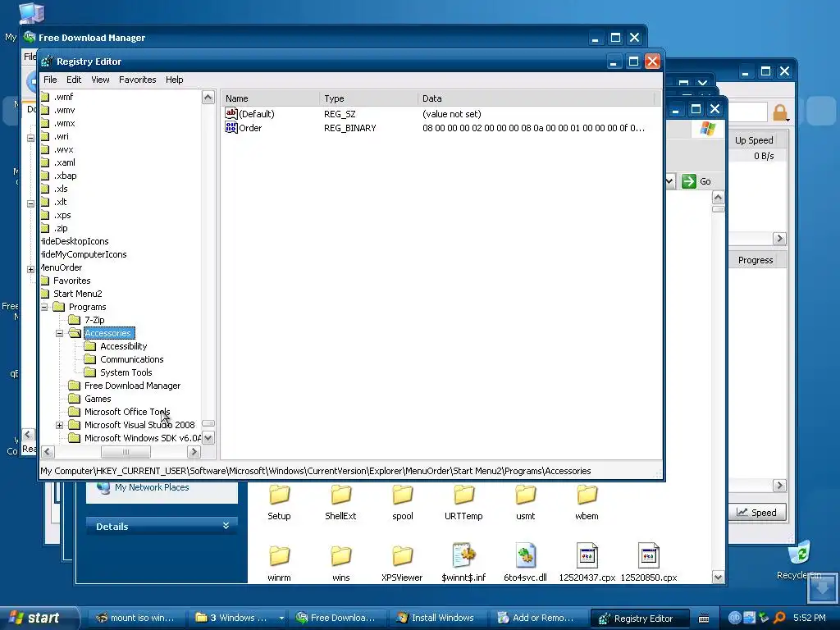Screen dimensions: 840x630
Task: Select the Microsoft Office Tools key
Action: click(x=127, y=412)
